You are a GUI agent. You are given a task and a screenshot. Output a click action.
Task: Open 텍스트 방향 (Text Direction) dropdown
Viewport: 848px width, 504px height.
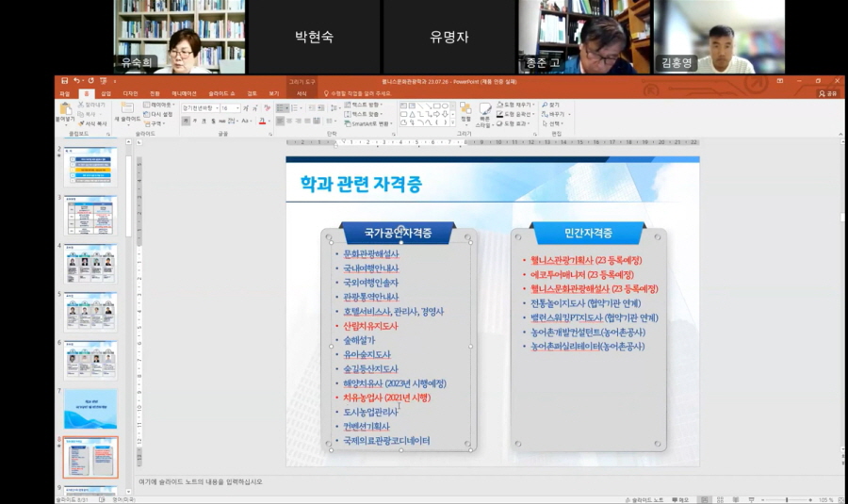(364, 105)
